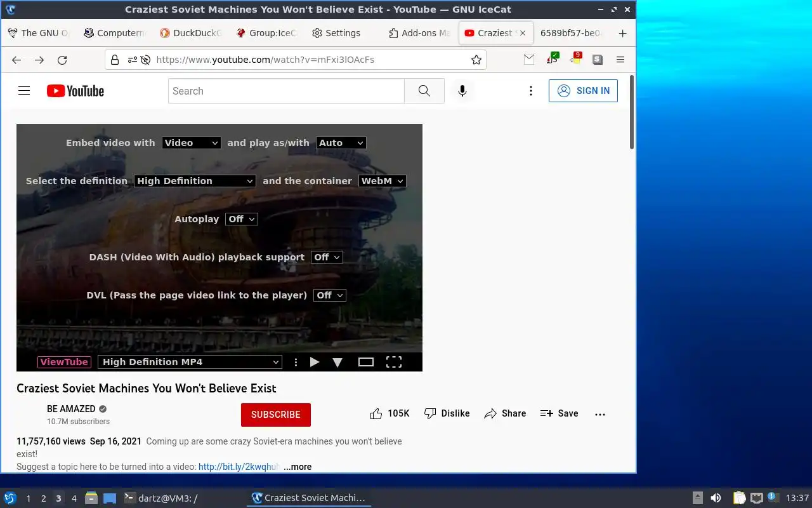Open the network connection tray icon
This screenshot has height=508, width=812.
[x=757, y=498]
